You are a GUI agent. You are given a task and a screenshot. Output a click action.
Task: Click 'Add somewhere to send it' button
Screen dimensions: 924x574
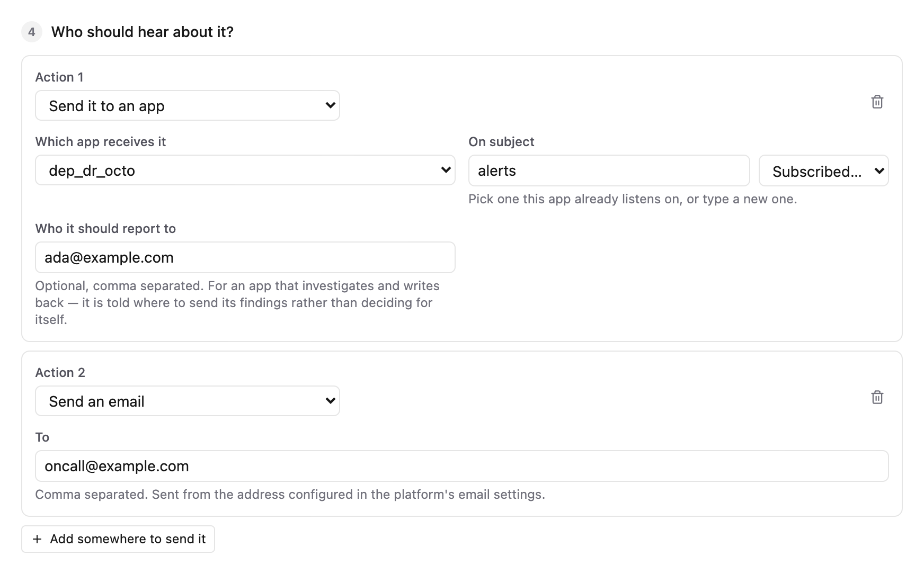coord(118,539)
